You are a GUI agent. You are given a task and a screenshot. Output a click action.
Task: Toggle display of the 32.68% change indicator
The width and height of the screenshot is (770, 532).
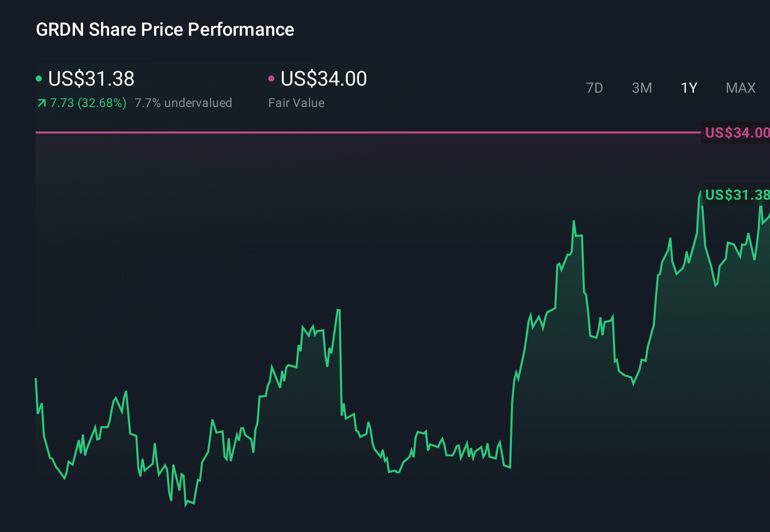tap(88, 102)
